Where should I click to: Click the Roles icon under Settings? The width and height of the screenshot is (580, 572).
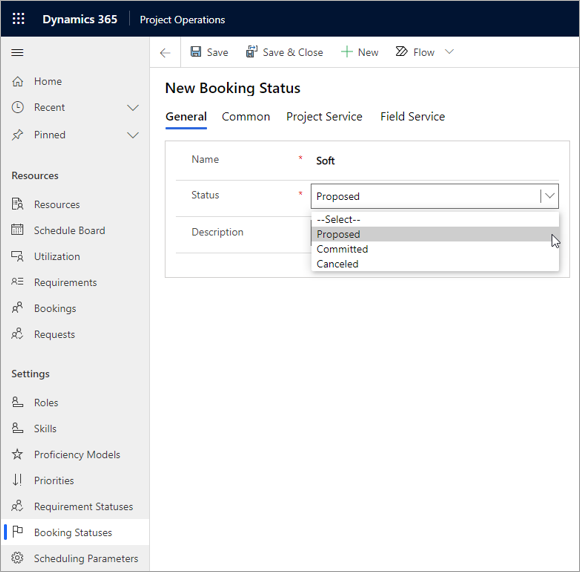(17, 402)
